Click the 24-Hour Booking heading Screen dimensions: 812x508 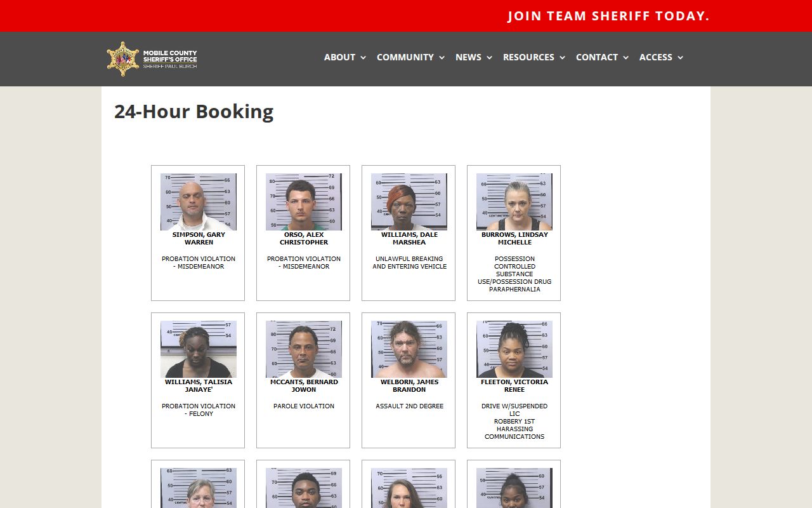pos(194,112)
